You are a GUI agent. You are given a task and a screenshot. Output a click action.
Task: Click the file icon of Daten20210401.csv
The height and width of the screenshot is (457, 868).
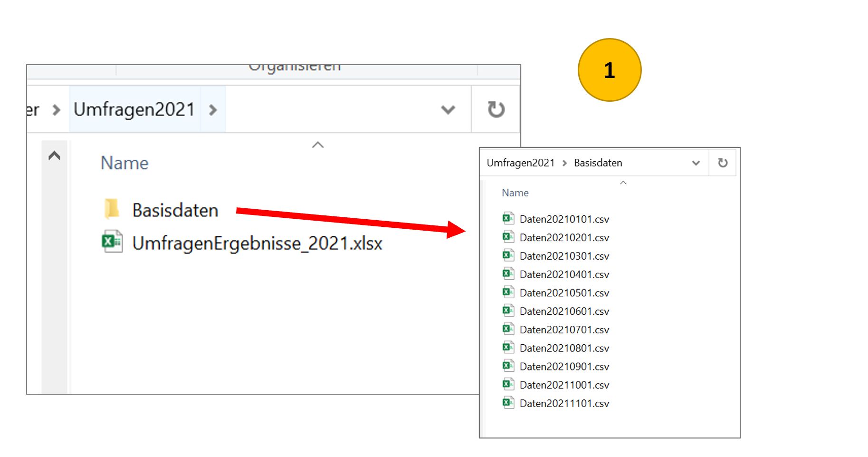coord(508,274)
